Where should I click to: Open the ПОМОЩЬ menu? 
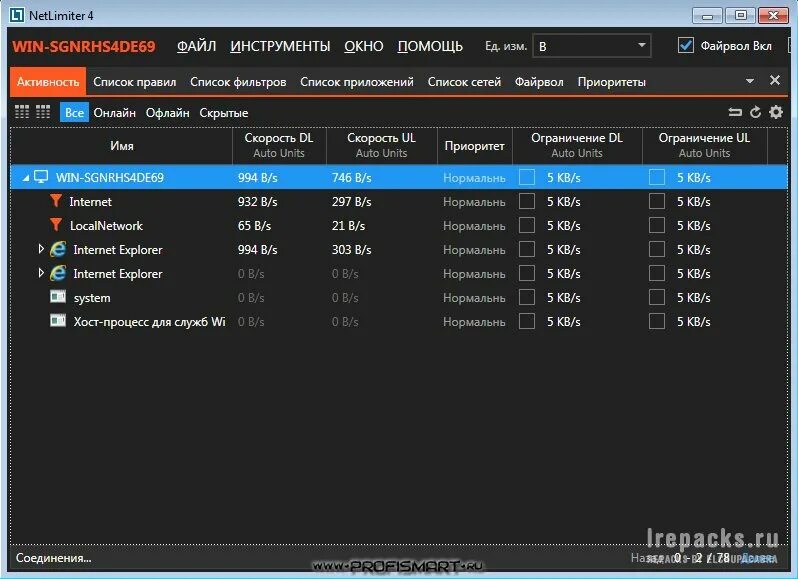[x=430, y=46]
